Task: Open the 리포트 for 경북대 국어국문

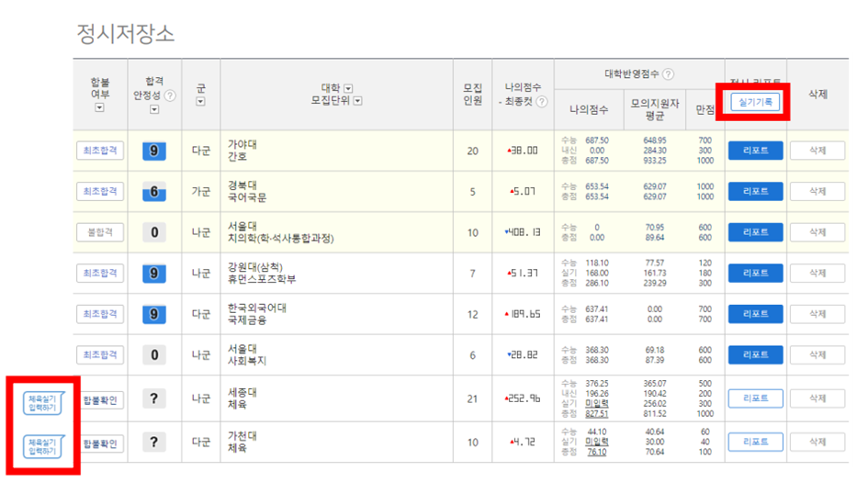Action: [756, 192]
